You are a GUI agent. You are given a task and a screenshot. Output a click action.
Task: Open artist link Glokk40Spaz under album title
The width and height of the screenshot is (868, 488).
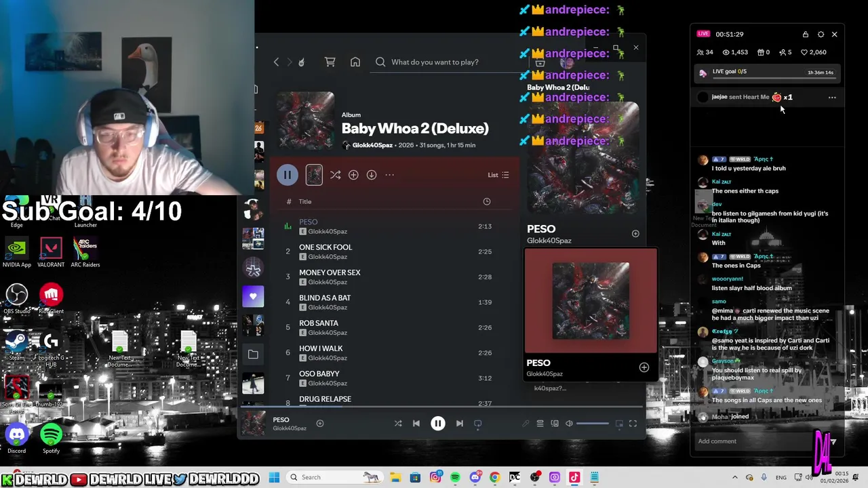(x=372, y=145)
